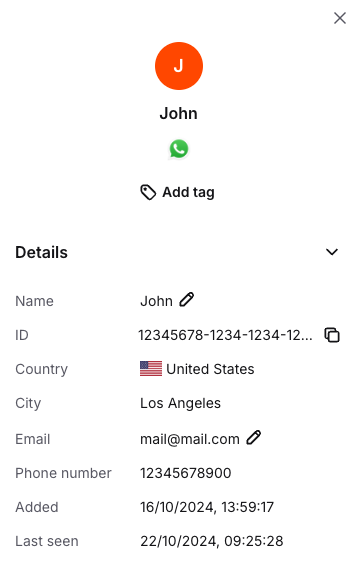
Task: Click the Details section heading
Action: tap(42, 252)
